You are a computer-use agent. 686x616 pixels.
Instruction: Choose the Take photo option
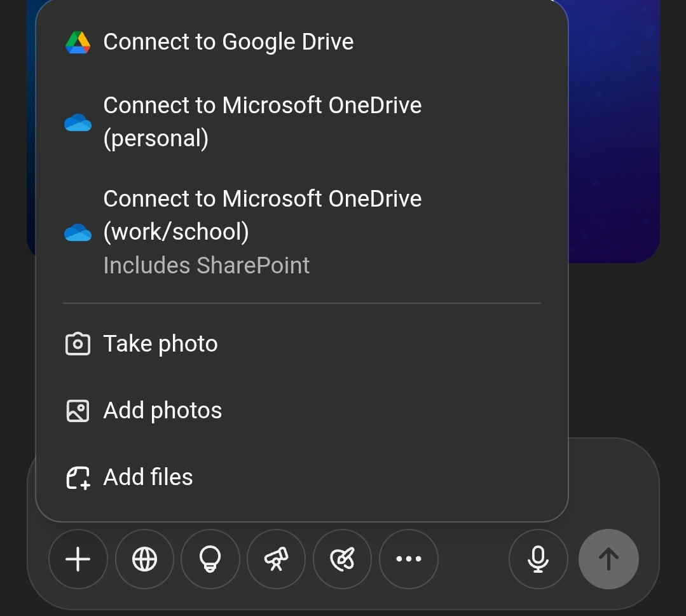pyautogui.click(x=302, y=344)
